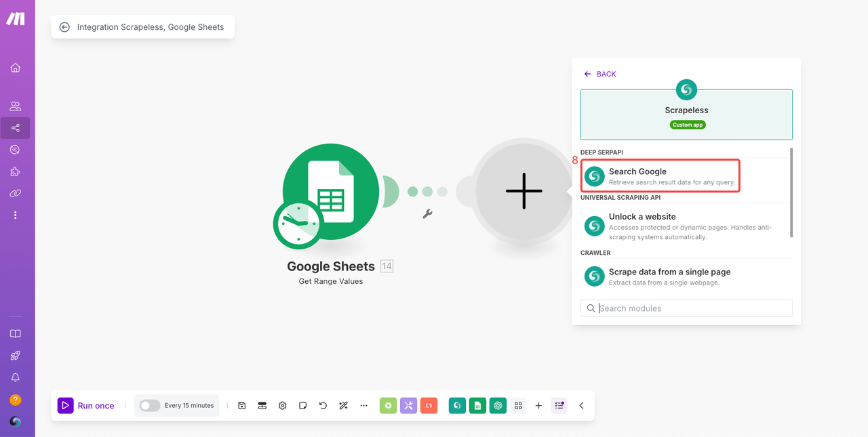
Task: Collapse the toolbar with left chevron
Action: (581, 406)
